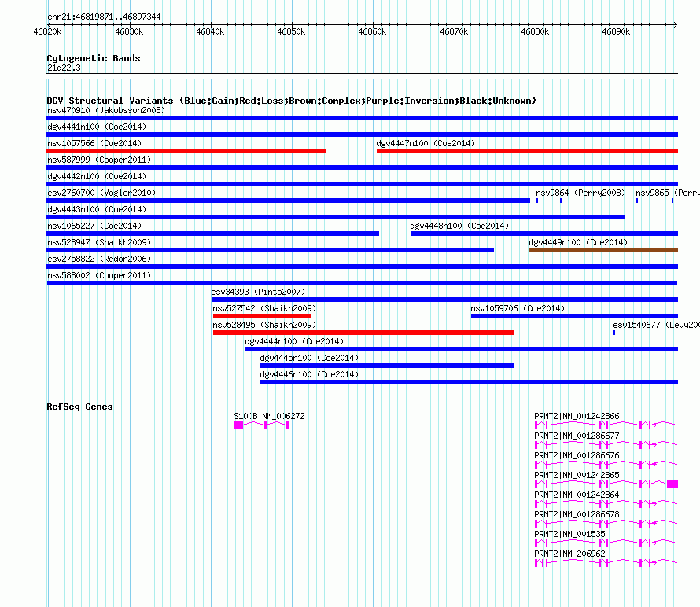The image size is (700, 607).
Task: Select PRMT2|NM_206962 transcript
Action: point(606,563)
